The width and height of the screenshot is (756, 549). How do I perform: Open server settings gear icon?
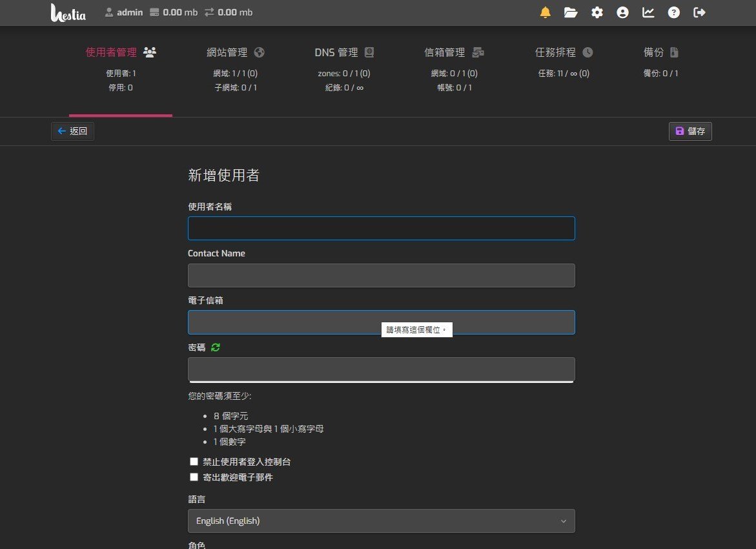tap(597, 12)
